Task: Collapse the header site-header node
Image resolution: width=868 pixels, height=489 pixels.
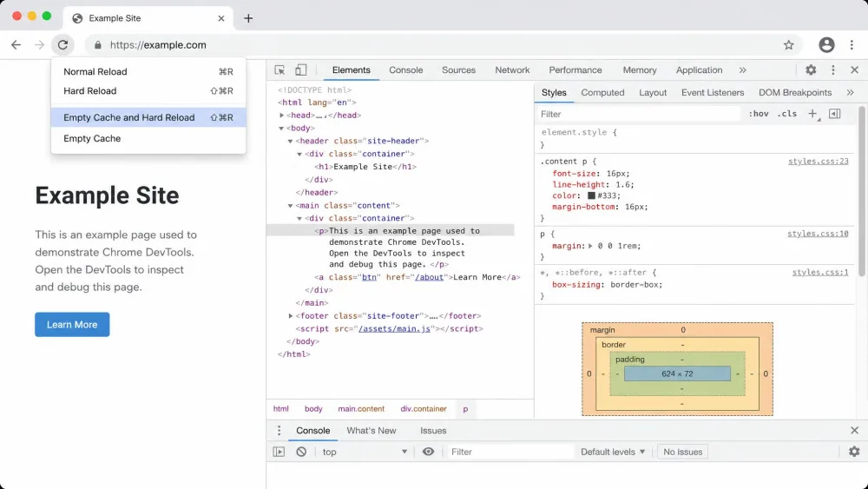Action: [x=290, y=141]
